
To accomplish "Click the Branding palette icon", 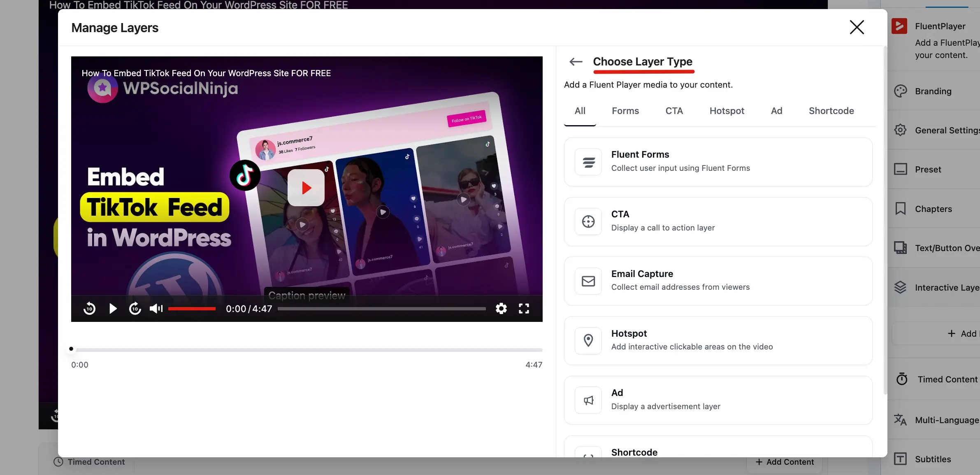I will tap(900, 91).
